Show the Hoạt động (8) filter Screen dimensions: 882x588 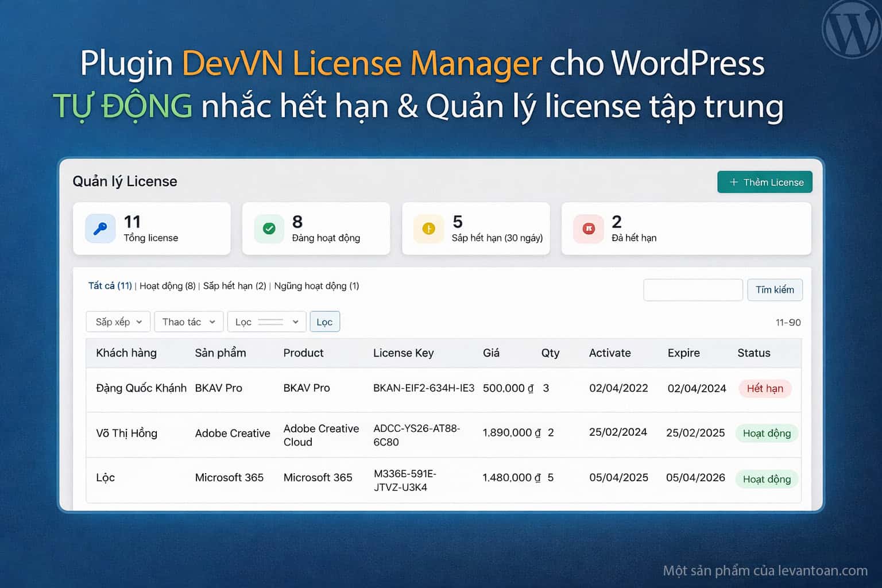click(167, 286)
